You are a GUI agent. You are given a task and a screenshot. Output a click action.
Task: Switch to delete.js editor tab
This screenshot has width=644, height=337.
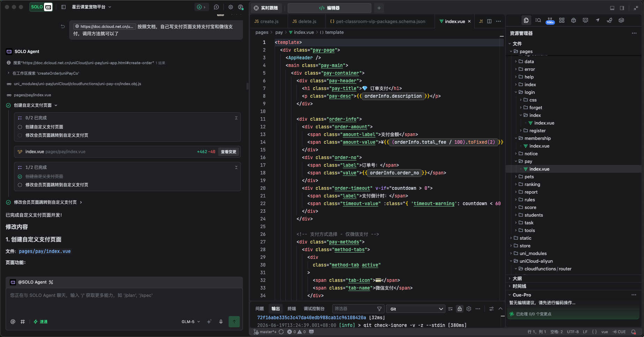(x=304, y=21)
